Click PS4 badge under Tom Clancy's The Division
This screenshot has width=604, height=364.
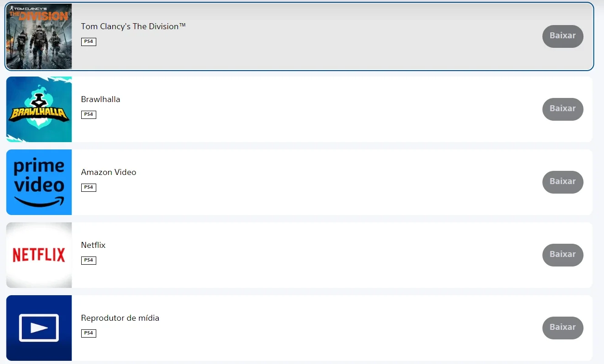[89, 42]
